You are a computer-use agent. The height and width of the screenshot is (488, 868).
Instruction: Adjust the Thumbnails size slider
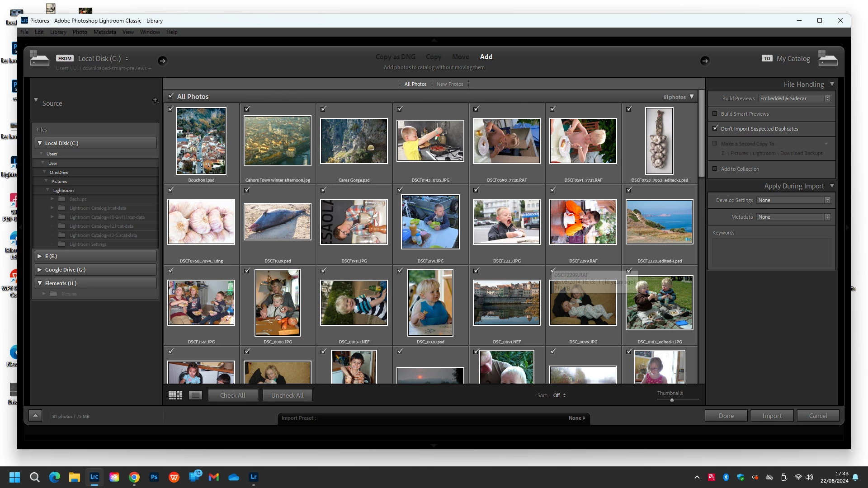(x=672, y=400)
